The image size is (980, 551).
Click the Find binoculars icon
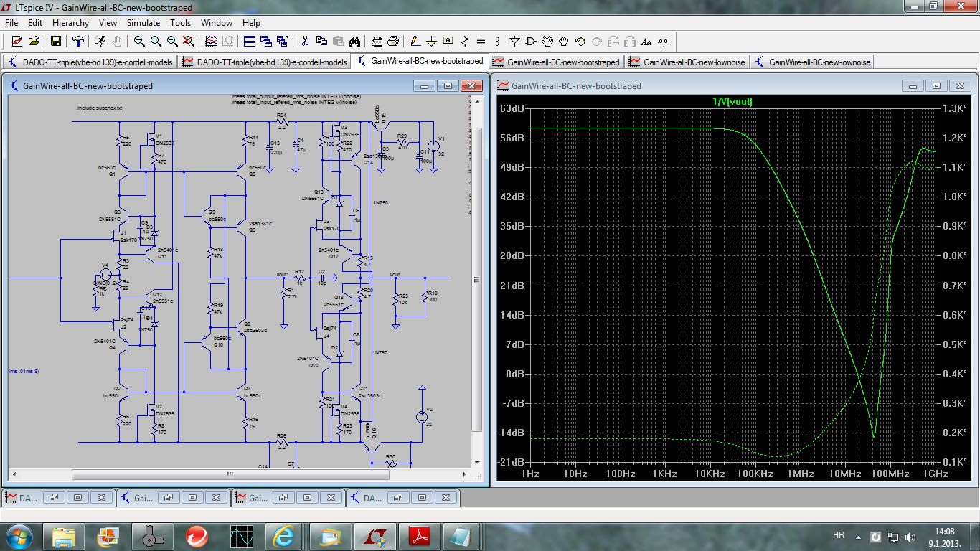pos(354,41)
